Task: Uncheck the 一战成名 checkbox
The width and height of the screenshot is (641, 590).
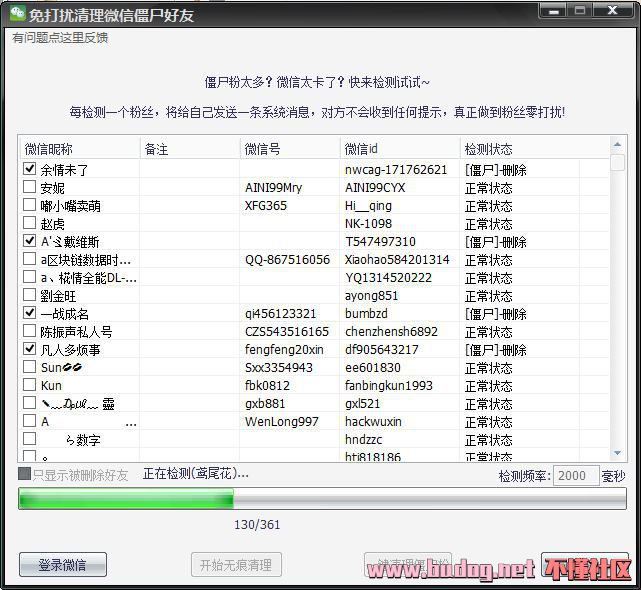Action: coord(29,312)
